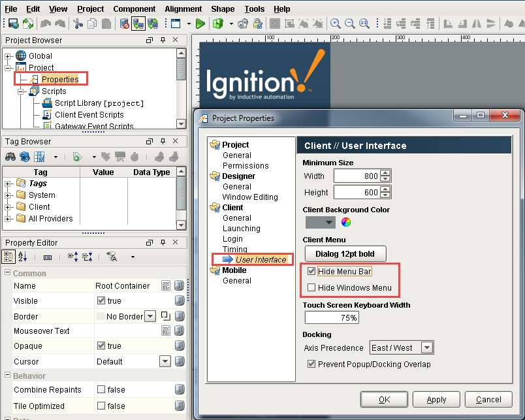Open the Client Background Color wheel picker
Viewport: 525px width, 420px height.
(346, 222)
